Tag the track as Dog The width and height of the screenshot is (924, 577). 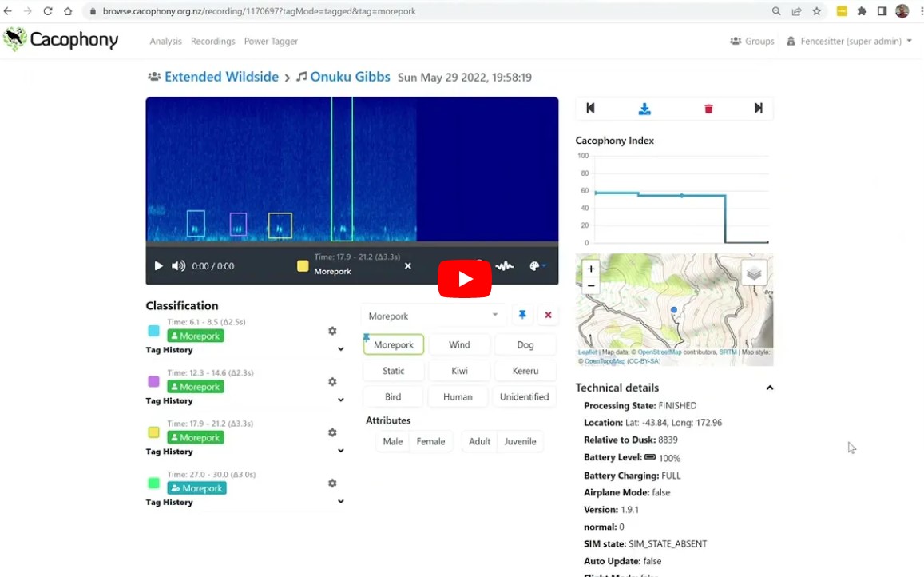525,344
